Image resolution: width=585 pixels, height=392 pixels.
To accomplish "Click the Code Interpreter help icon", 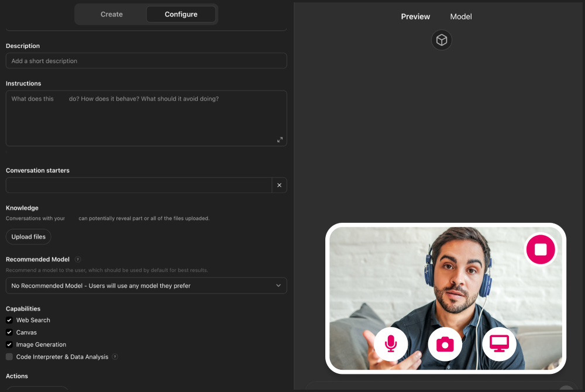I will tap(115, 356).
